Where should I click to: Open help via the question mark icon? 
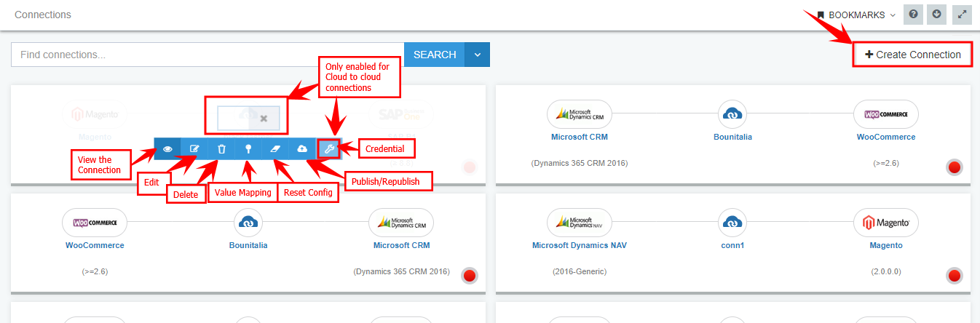913,15
